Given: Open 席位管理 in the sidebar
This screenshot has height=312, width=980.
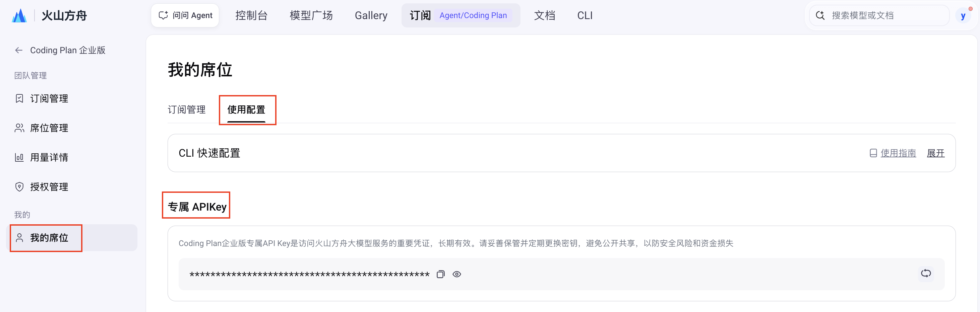Looking at the screenshot, I should [49, 128].
